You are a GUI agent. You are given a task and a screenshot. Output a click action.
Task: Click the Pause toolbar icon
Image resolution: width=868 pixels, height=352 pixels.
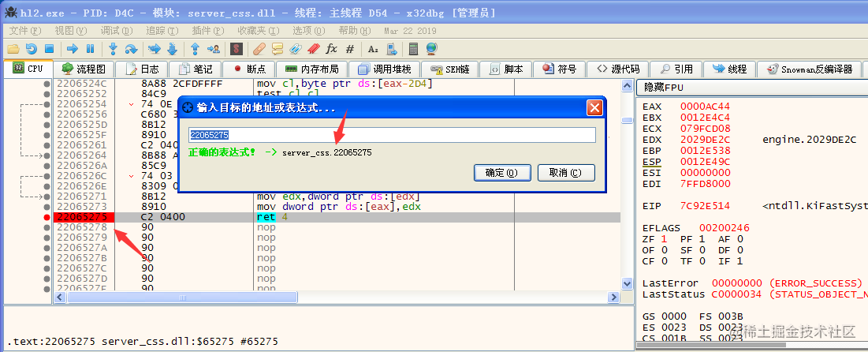click(x=90, y=50)
